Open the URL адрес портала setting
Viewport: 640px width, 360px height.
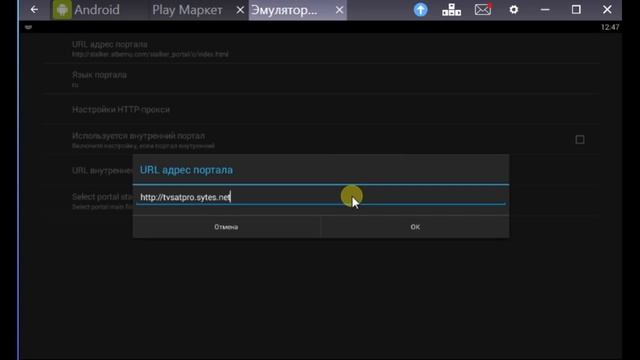click(321, 49)
